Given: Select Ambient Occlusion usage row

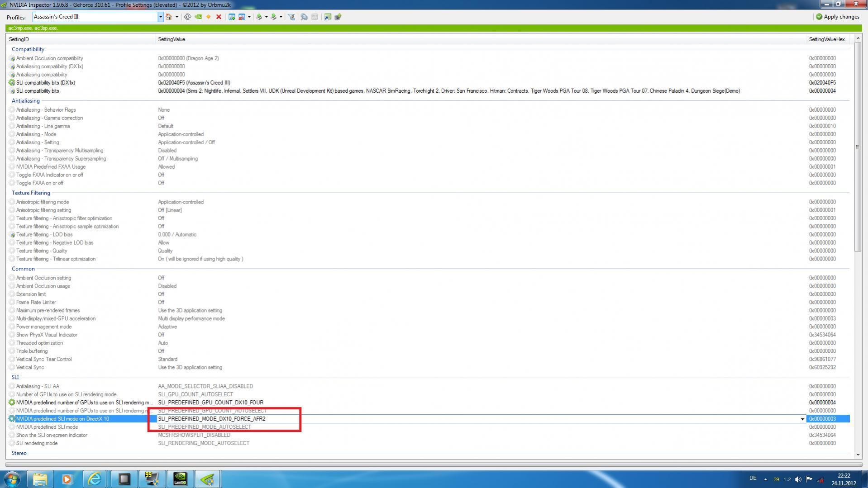Looking at the screenshot, I should 428,286.
